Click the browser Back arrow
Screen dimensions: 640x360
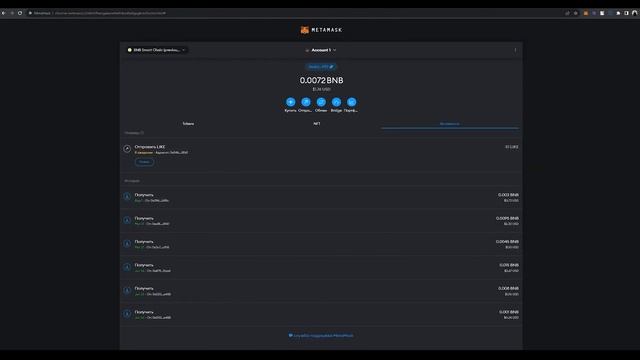point(4,13)
